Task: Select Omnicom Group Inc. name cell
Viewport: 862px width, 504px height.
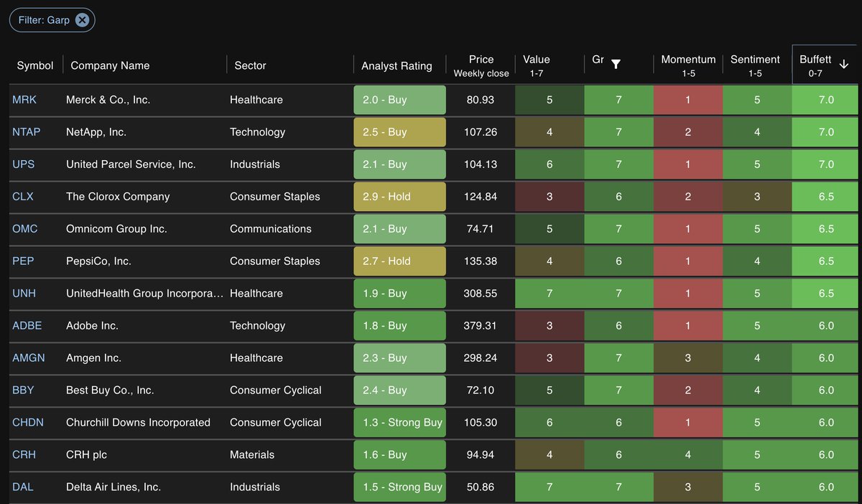Action: click(x=116, y=229)
